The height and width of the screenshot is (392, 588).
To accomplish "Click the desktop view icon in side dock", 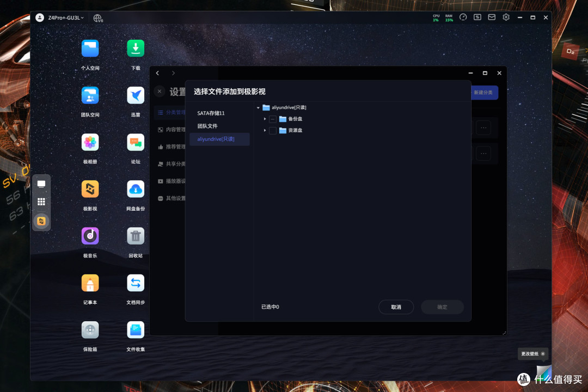I will 41,184.
